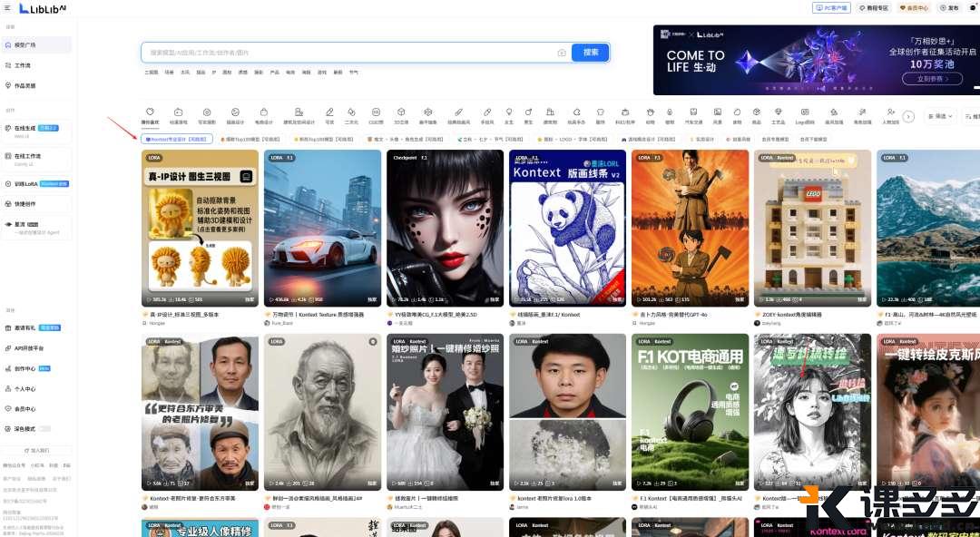980x537 pixels.
Task: Click the API开放平台 sidebar icon
Action: point(8,348)
